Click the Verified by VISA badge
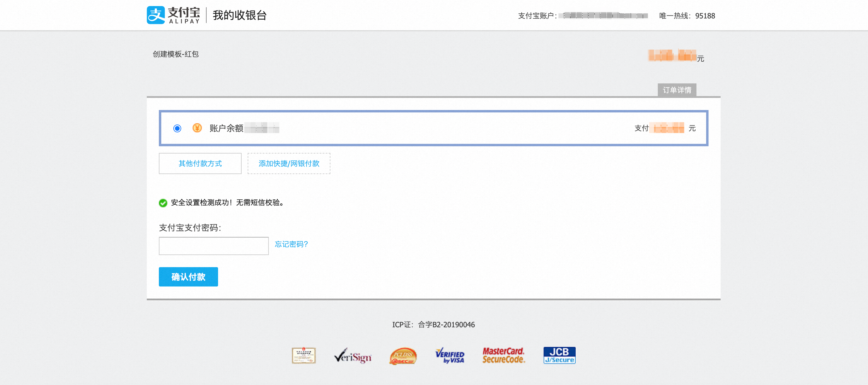 [450, 356]
